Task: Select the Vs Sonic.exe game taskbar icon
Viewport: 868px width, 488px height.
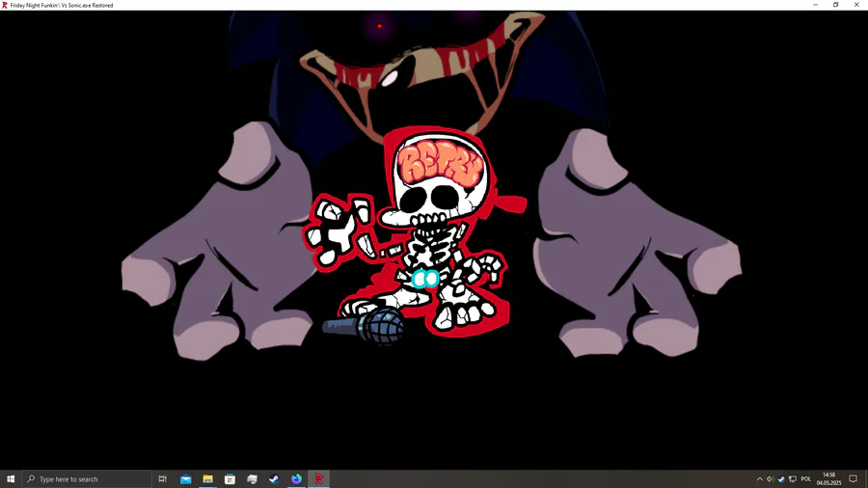Action: tap(319, 479)
